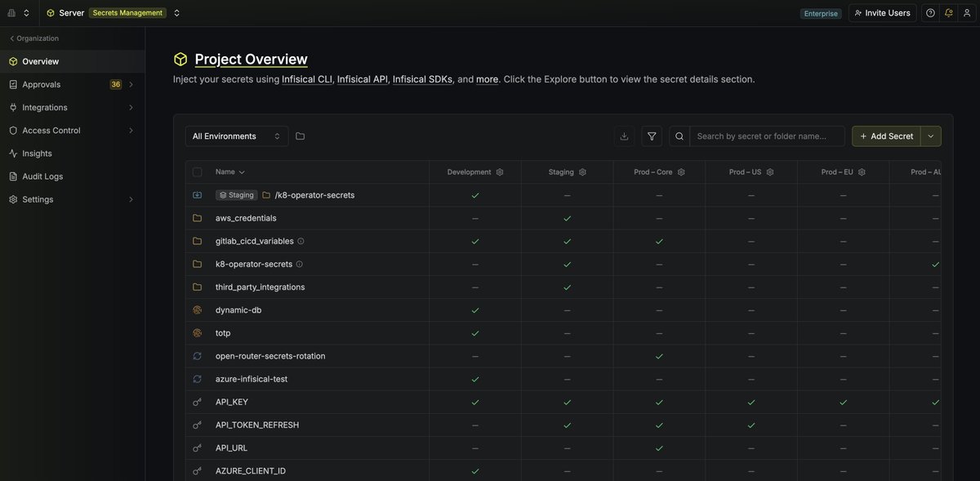Screen dimensions: 980x481
Task: Click the Server project name in top bar
Action: pos(72,13)
